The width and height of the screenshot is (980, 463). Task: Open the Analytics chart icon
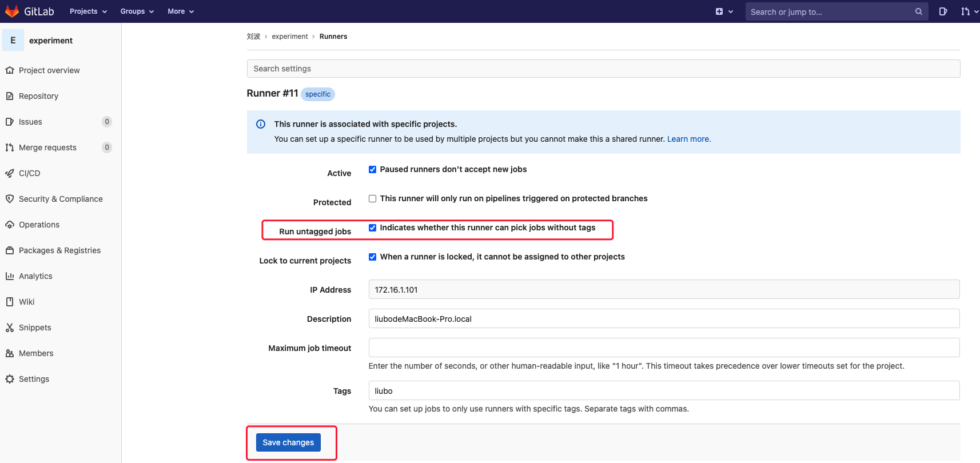point(10,276)
